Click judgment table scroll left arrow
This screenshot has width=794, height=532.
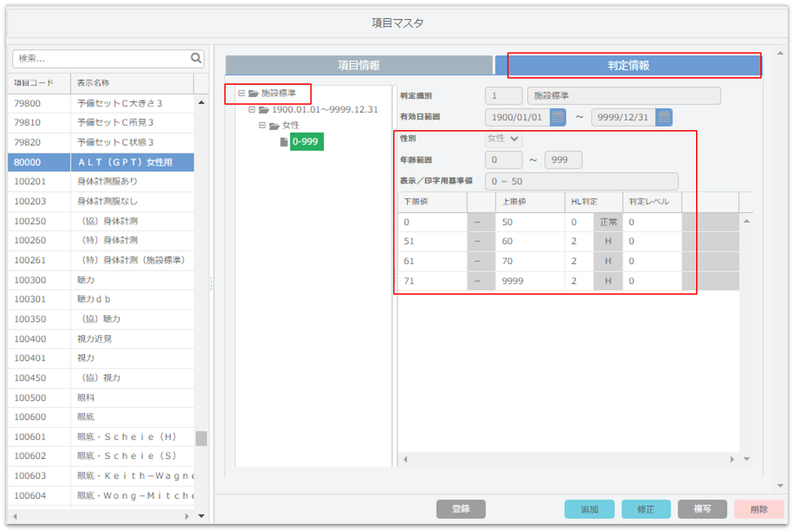click(406, 459)
